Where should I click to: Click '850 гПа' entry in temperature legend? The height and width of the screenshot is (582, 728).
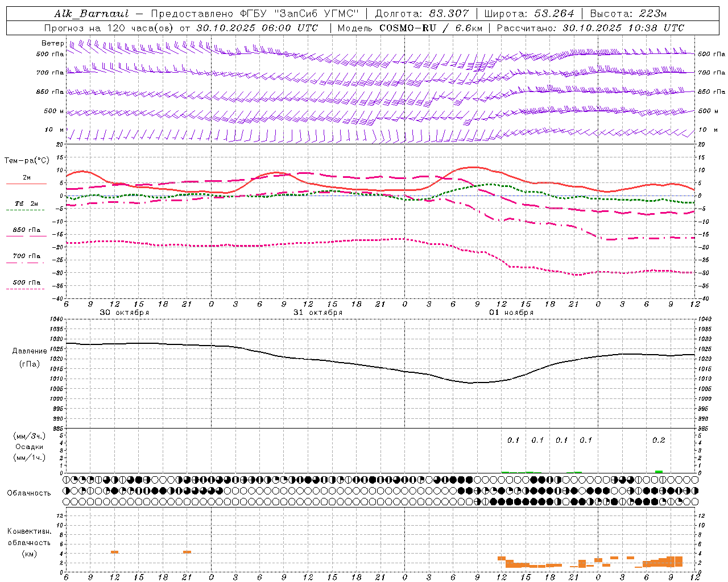click(27, 230)
